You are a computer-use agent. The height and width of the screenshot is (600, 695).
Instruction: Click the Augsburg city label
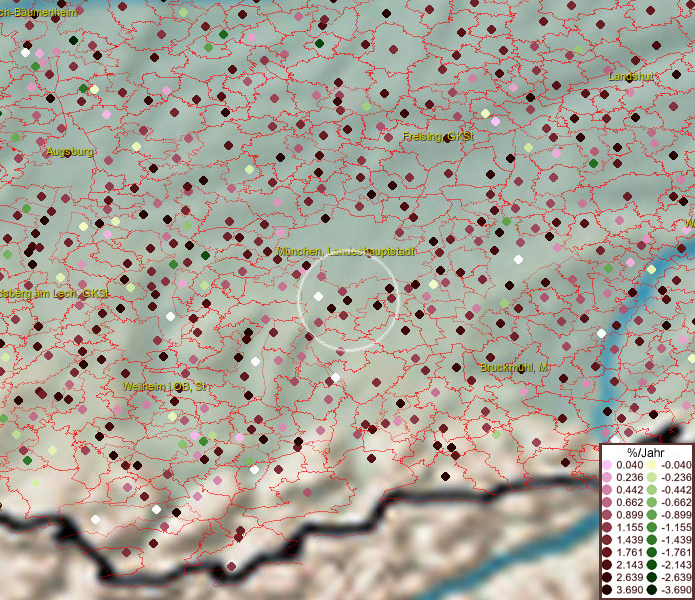[70, 152]
